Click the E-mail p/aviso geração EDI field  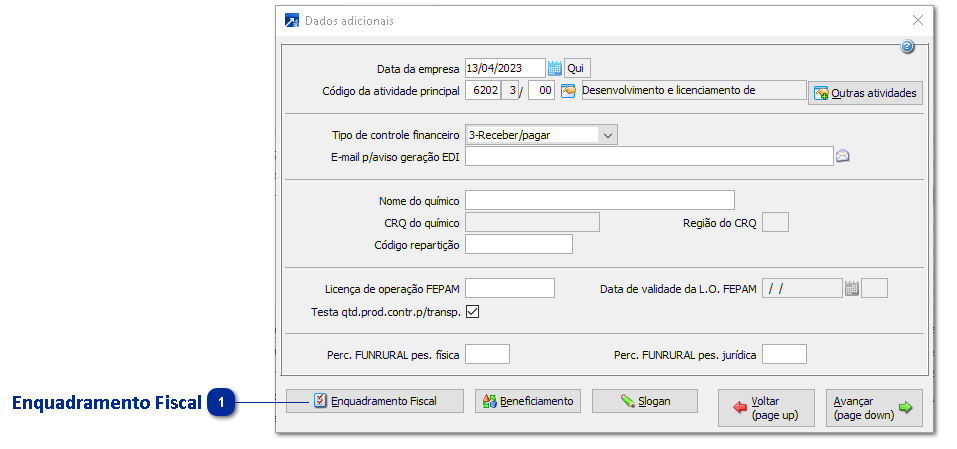tap(649, 156)
